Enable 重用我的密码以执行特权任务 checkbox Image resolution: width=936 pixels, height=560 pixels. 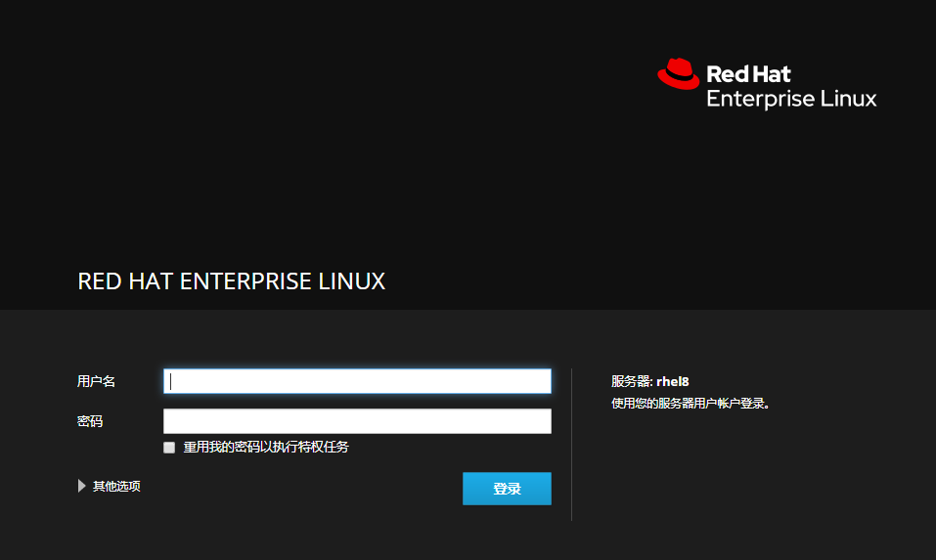[x=169, y=448]
